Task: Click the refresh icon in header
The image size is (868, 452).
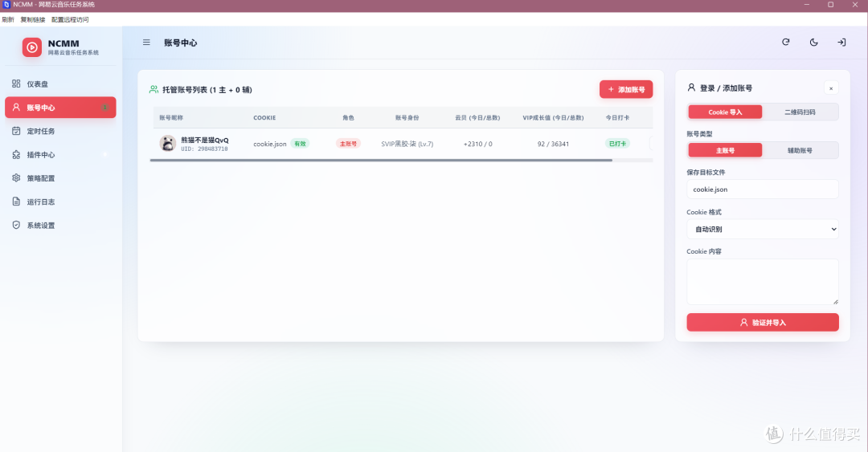Action: click(x=785, y=42)
